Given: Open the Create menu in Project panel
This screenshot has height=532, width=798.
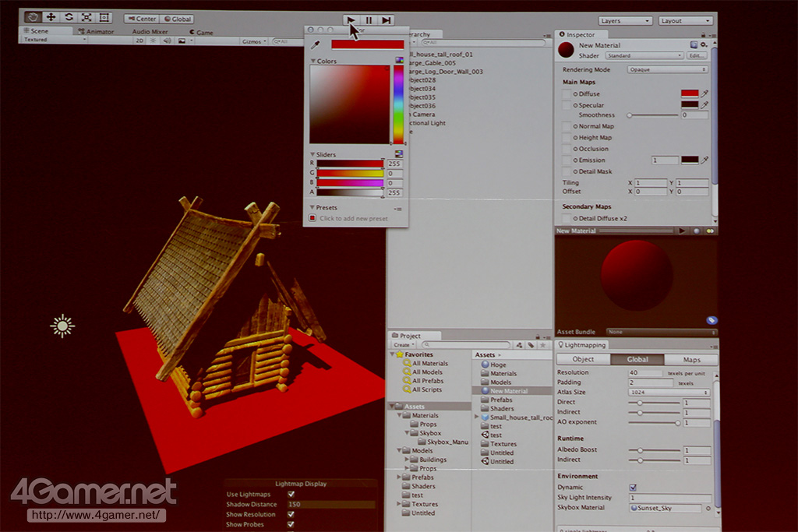Looking at the screenshot, I should [x=404, y=345].
